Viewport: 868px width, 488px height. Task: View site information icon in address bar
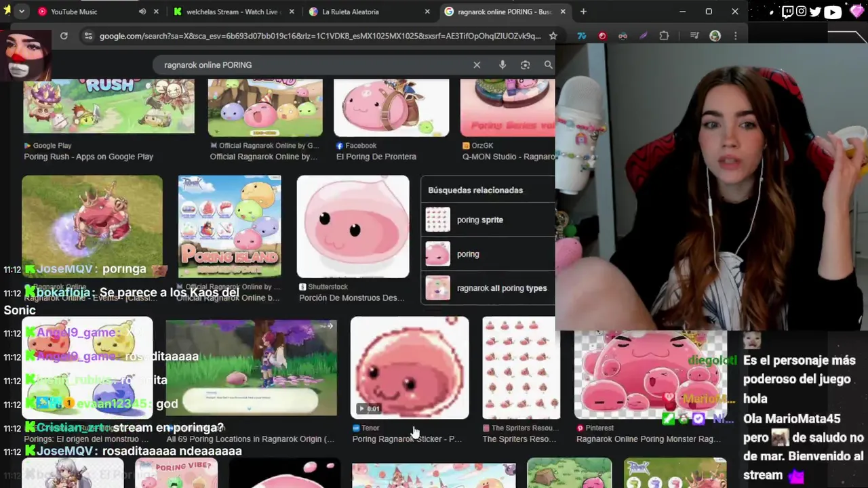[87, 36]
